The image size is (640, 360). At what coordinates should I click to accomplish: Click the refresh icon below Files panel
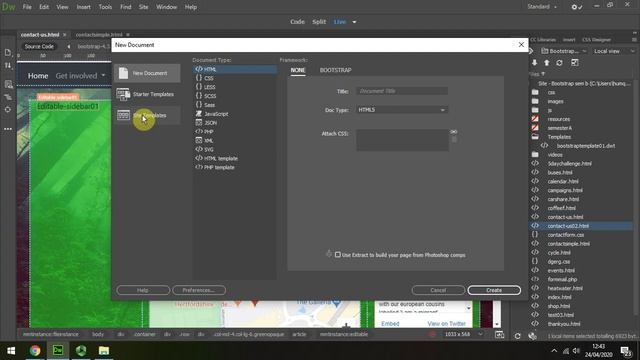pyautogui.click(x=517, y=336)
